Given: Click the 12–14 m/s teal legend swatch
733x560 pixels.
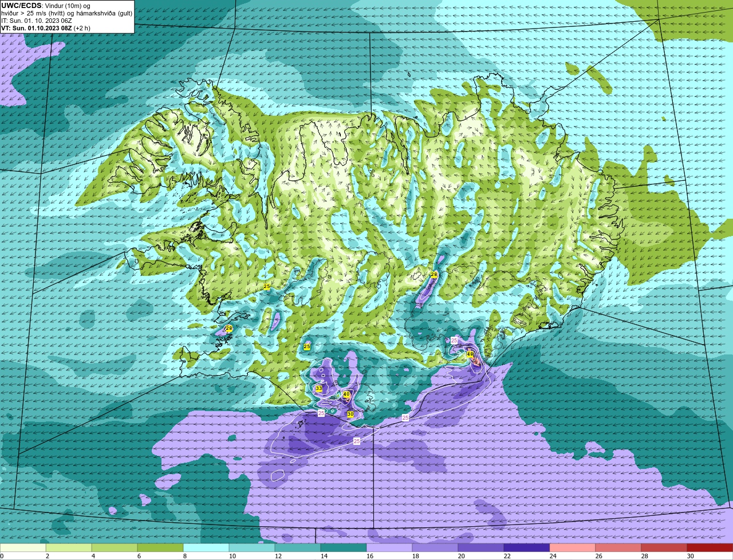Looking at the screenshot, I should point(298,548).
